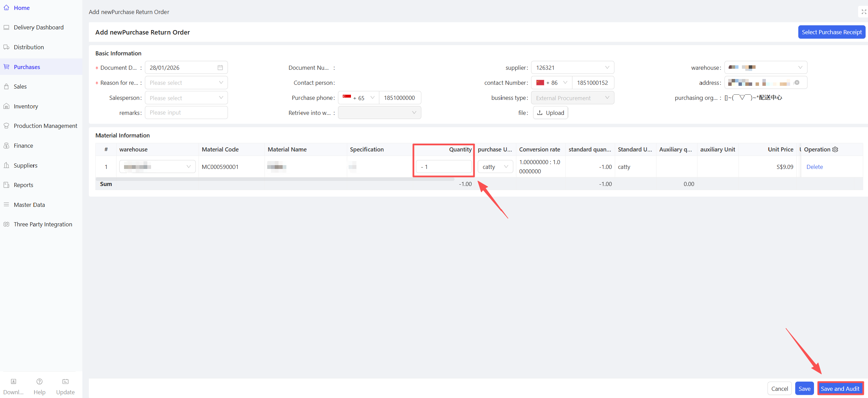868x398 pixels.
Task: Open the Reason for return dropdown
Action: point(186,83)
